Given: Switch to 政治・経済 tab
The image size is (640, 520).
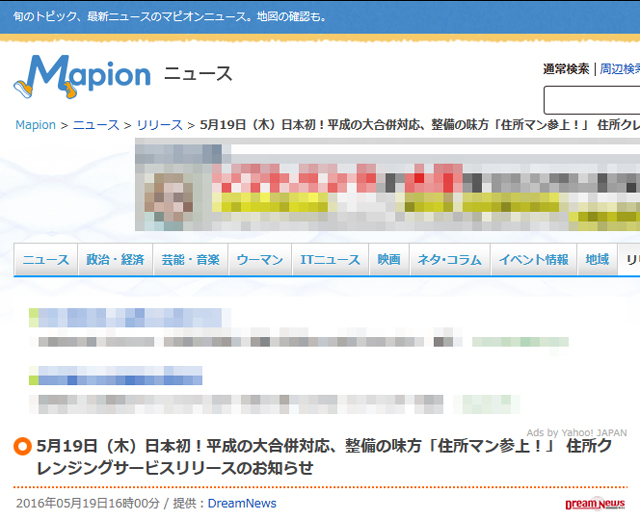Looking at the screenshot, I should point(115,260).
